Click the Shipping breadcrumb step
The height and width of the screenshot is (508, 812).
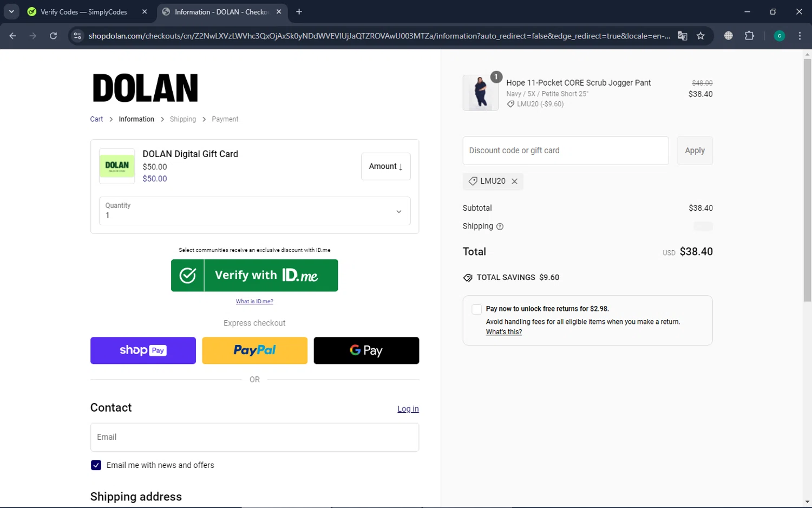click(x=183, y=119)
